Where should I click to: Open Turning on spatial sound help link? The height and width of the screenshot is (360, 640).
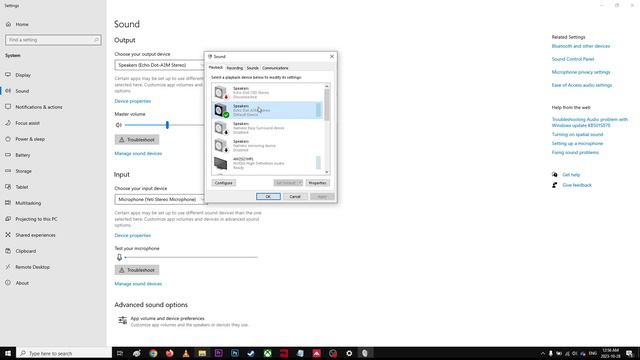(577, 134)
